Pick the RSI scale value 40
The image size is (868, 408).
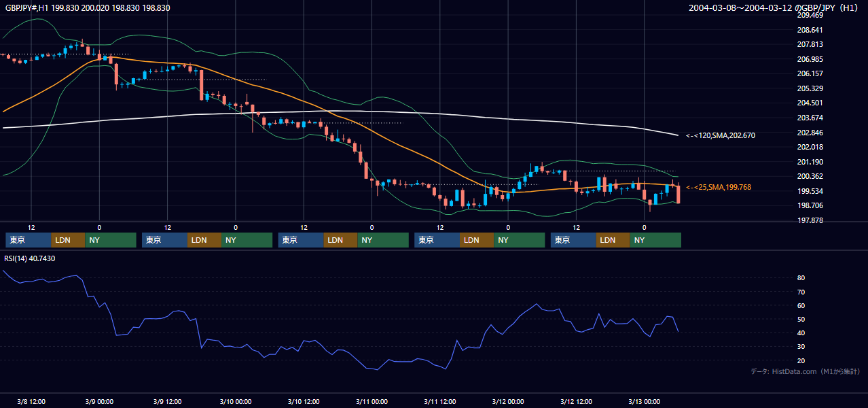click(x=801, y=333)
